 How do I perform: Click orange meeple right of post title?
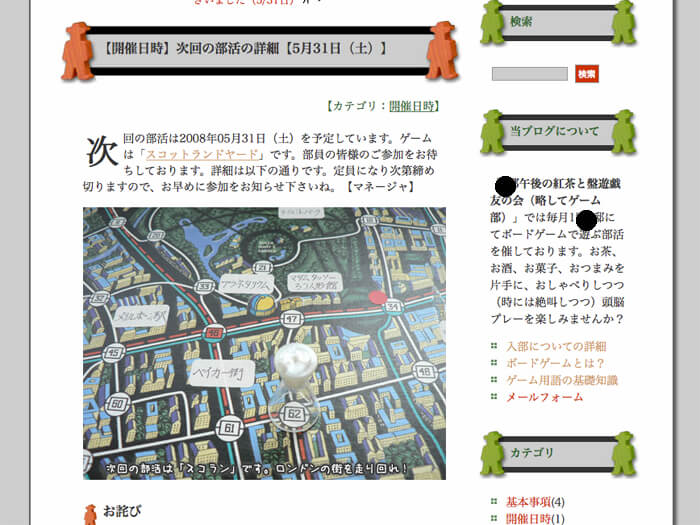442,50
